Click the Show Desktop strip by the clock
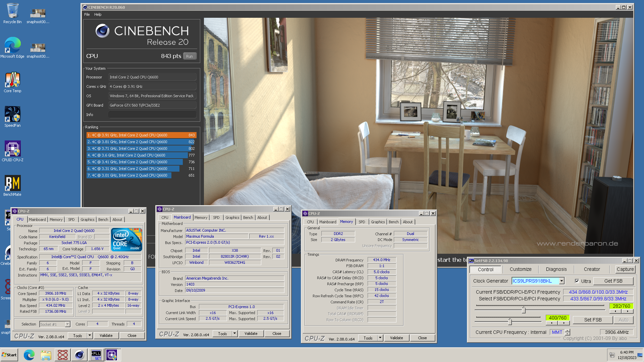 coord(640,355)
